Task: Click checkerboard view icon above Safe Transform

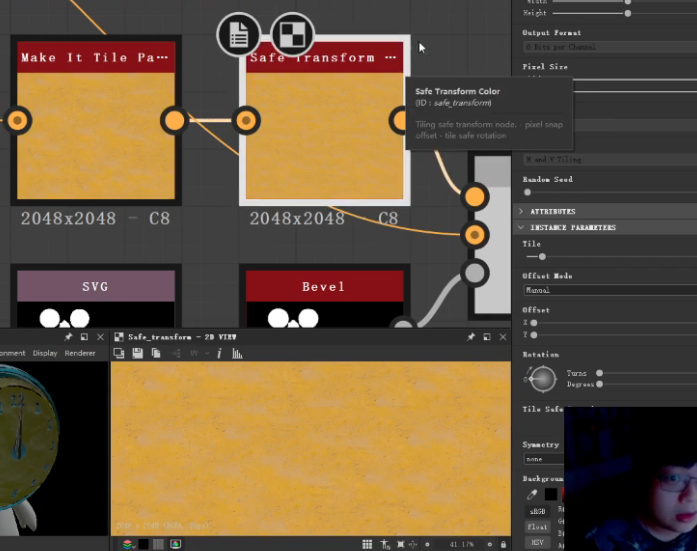Action: (x=292, y=34)
